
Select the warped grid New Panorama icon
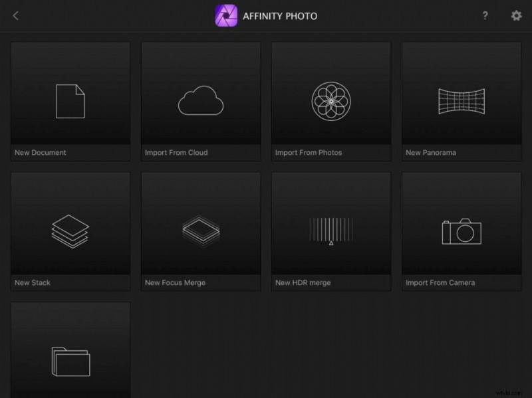[x=462, y=100]
